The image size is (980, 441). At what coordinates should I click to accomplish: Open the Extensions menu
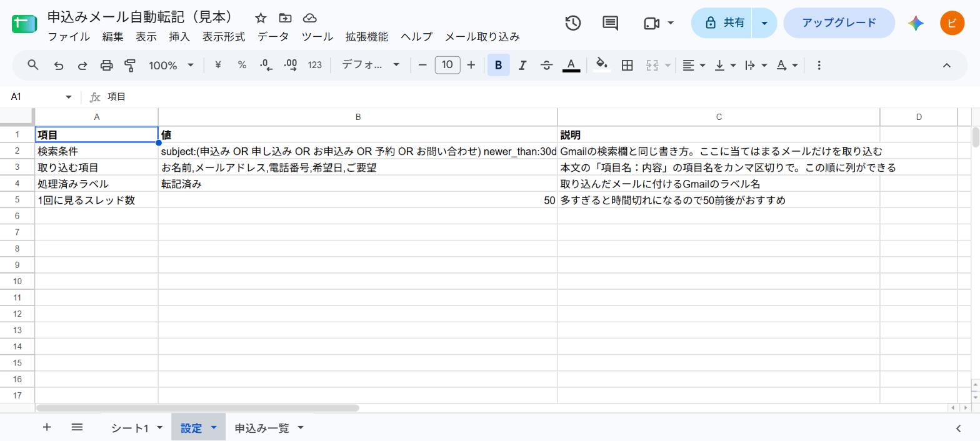[367, 37]
